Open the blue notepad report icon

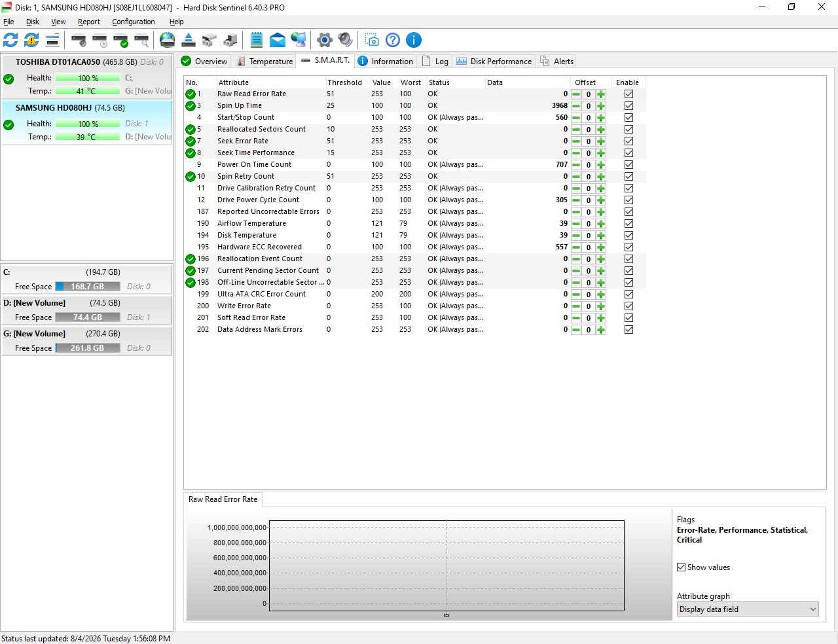point(257,40)
